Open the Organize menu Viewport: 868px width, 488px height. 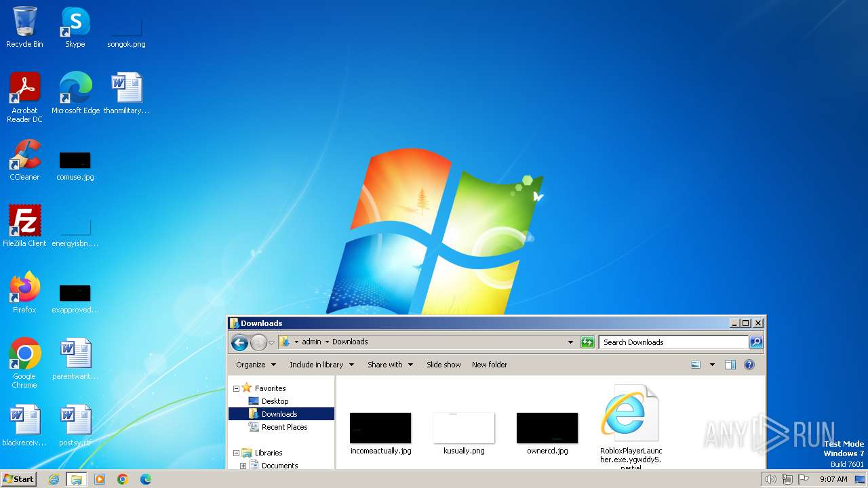256,365
